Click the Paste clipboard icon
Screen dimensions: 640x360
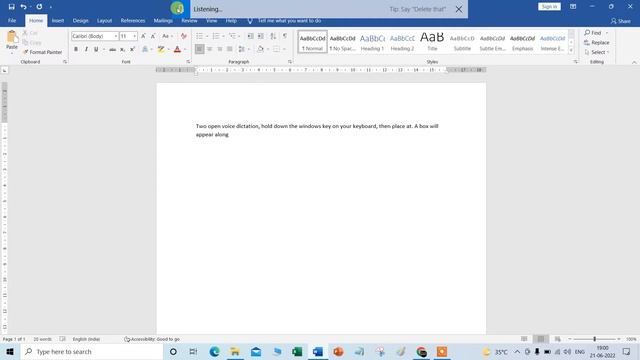tap(12, 37)
